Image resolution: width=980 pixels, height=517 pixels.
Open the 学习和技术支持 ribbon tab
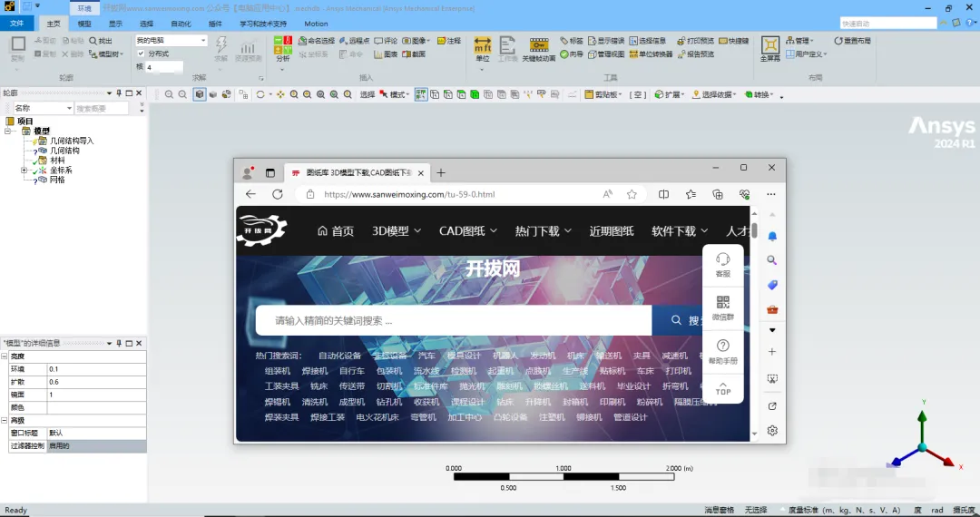click(263, 24)
